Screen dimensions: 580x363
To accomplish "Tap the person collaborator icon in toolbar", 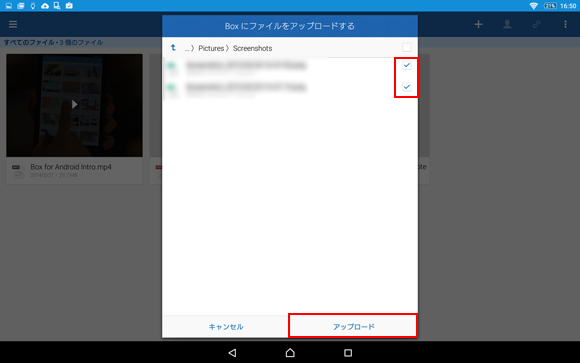I will [x=507, y=24].
